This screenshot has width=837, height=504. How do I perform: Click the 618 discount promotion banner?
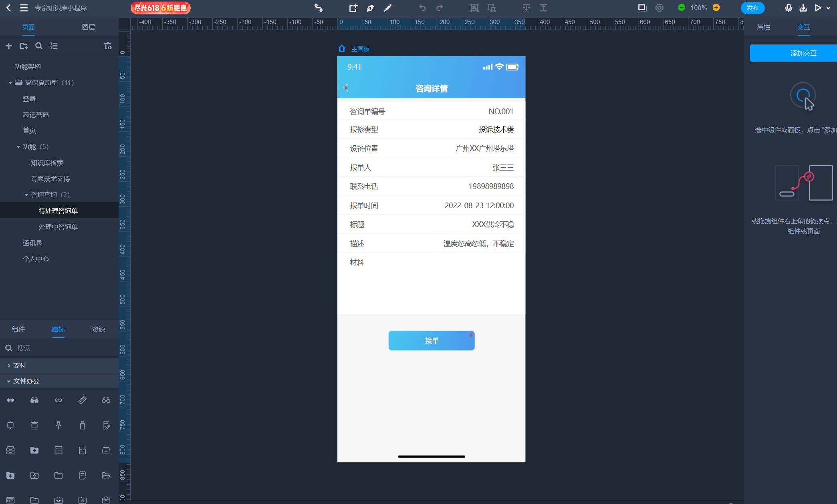click(160, 8)
